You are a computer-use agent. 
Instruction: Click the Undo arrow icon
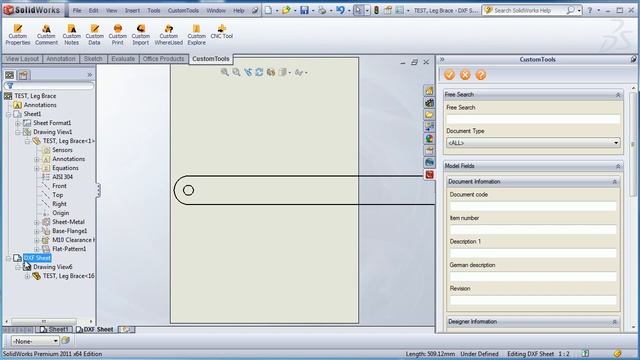click(340, 10)
